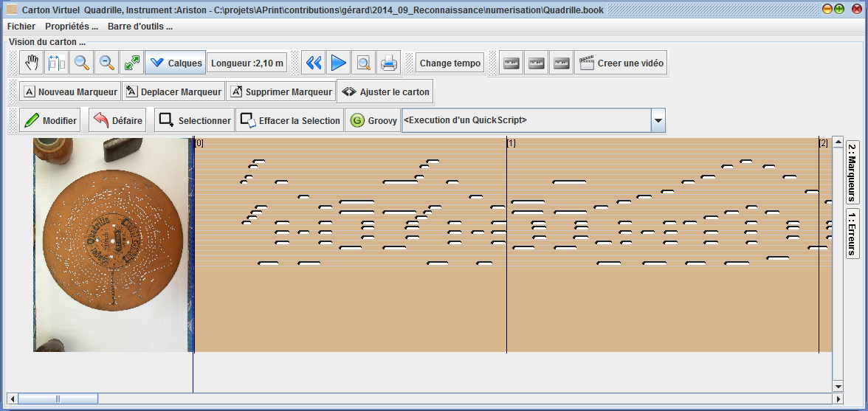868x411 pixels.
Task: Activate the Selectionner selection tool
Action: [196, 120]
